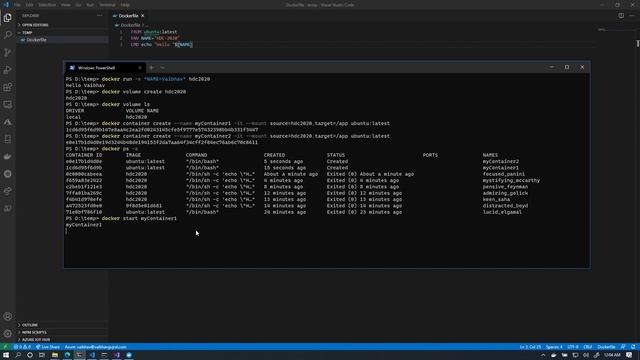
Task: Open Explorer panel More Actions ellipsis
Action: 100,16
